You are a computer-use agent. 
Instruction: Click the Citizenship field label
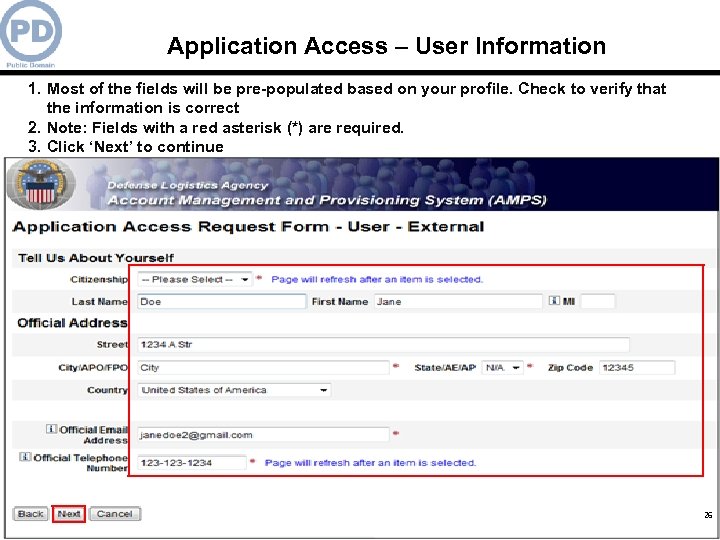pos(99,280)
